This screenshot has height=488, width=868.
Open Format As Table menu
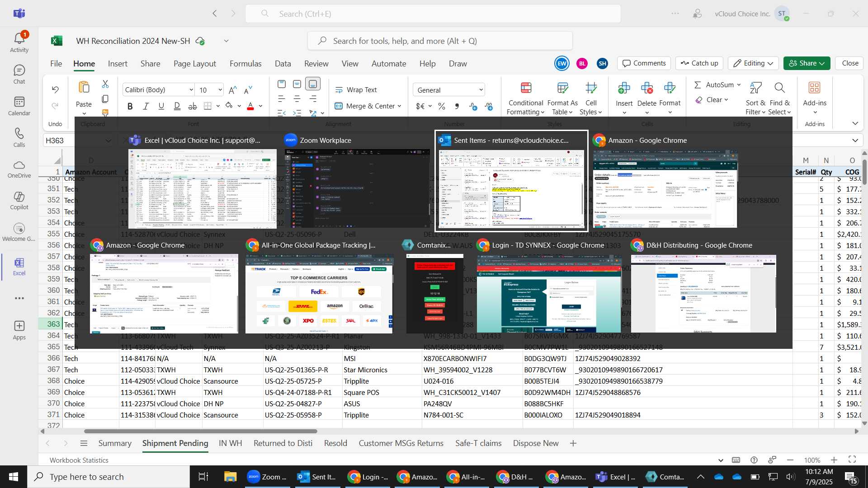pyautogui.click(x=562, y=99)
